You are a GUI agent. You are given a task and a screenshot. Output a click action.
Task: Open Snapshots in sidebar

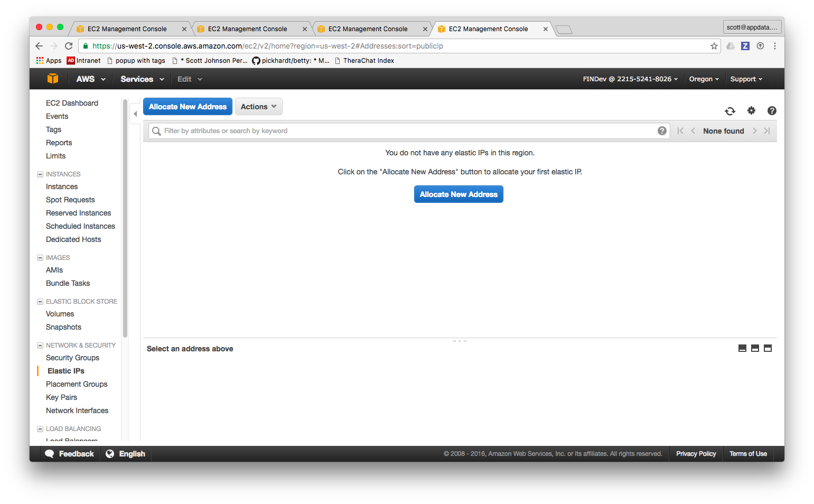[x=63, y=327]
